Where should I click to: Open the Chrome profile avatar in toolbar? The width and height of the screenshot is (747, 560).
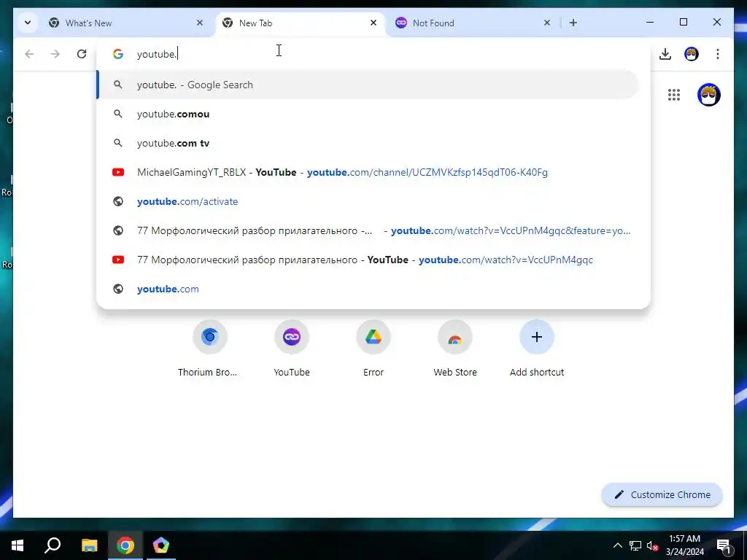tap(692, 54)
